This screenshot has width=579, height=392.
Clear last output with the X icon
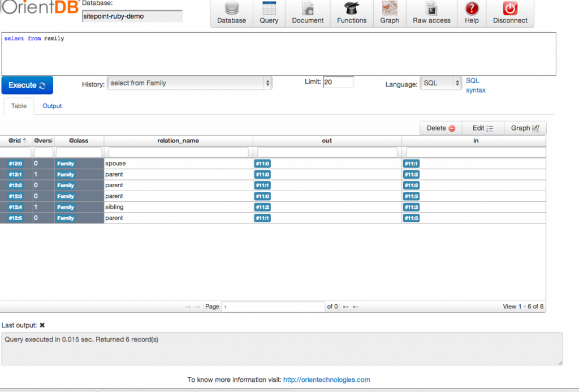(42, 325)
